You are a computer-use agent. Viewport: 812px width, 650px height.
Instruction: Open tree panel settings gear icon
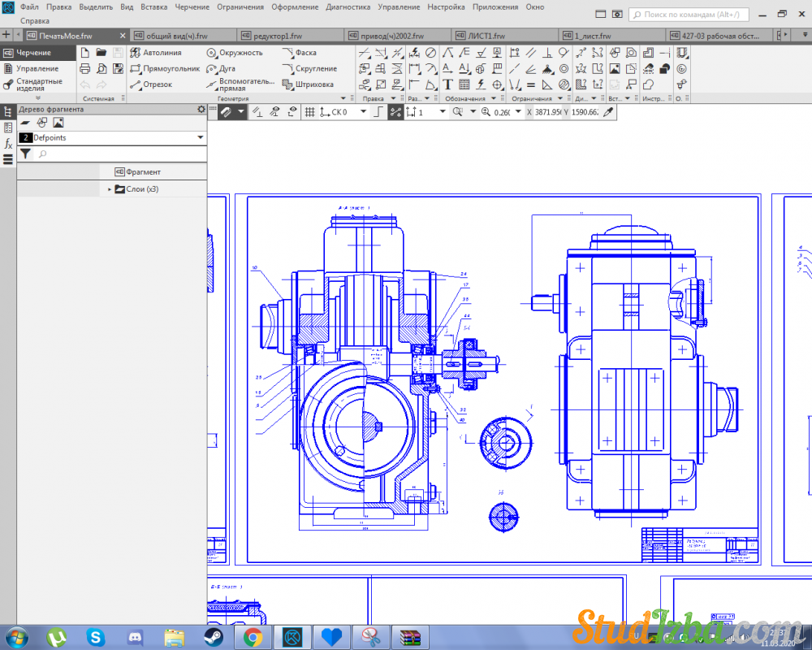201,109
